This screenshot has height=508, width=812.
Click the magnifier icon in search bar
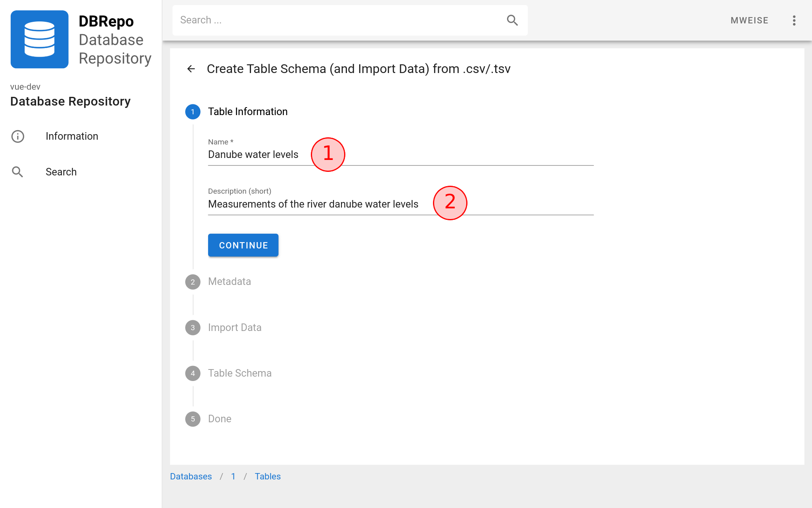pos(512,20)
